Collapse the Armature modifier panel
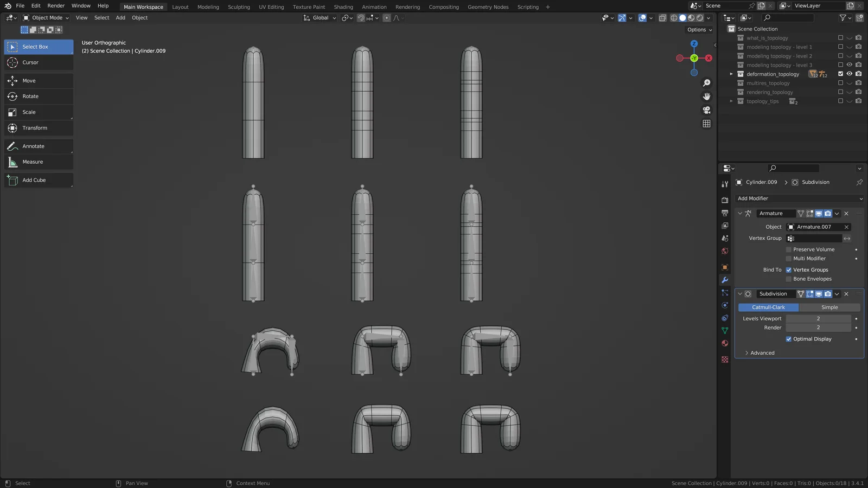This screenshot has height=488, width=868. pos(740,213)
